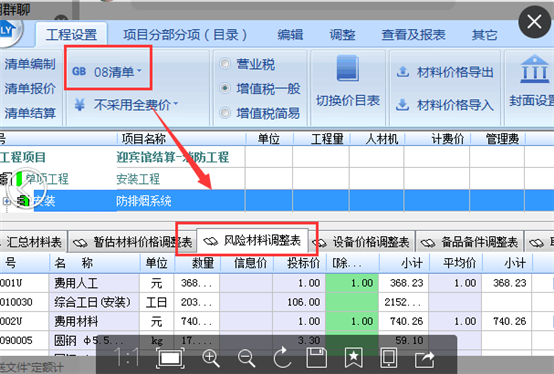Click the LY application logo button

tap(10, 32)
